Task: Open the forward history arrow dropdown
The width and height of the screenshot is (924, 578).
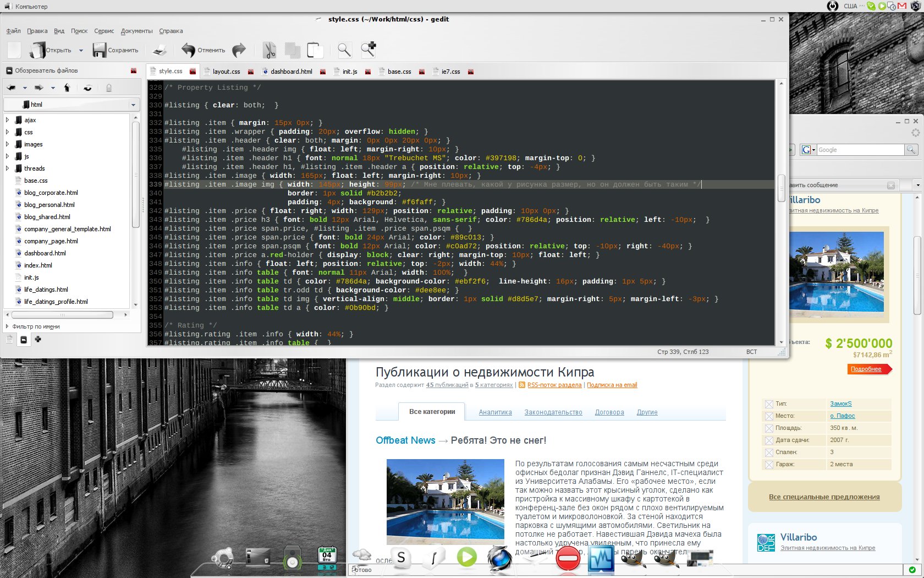Action: pos(53,88)
